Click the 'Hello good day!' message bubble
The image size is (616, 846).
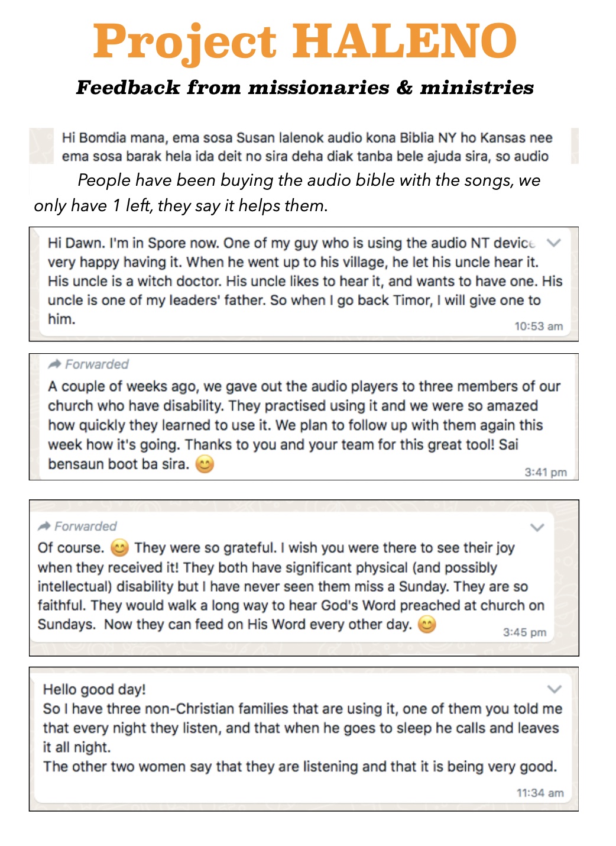point(303,738)
